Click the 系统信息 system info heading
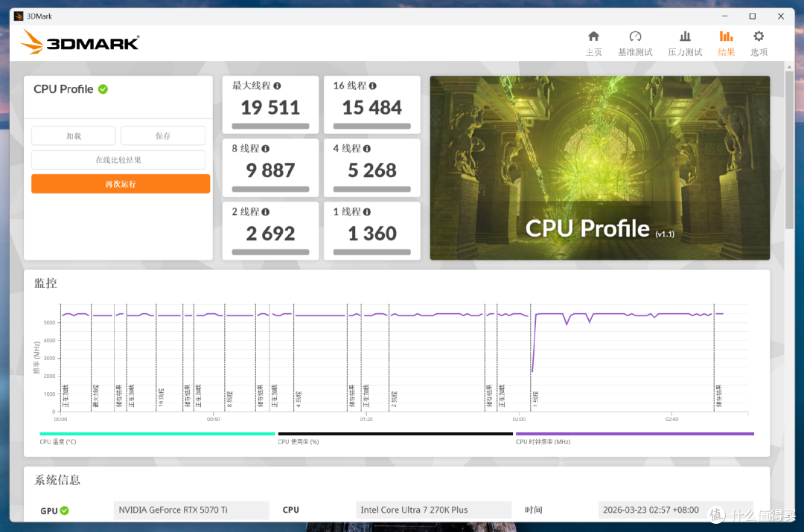Screen dimensions: 804x532 point(57,480)
